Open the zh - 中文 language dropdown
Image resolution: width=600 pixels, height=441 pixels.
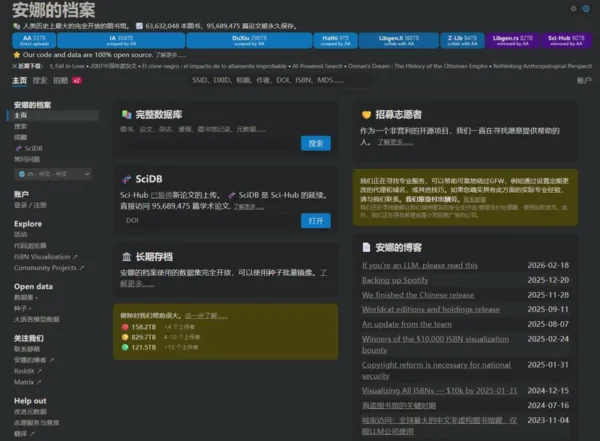(53, 174)
